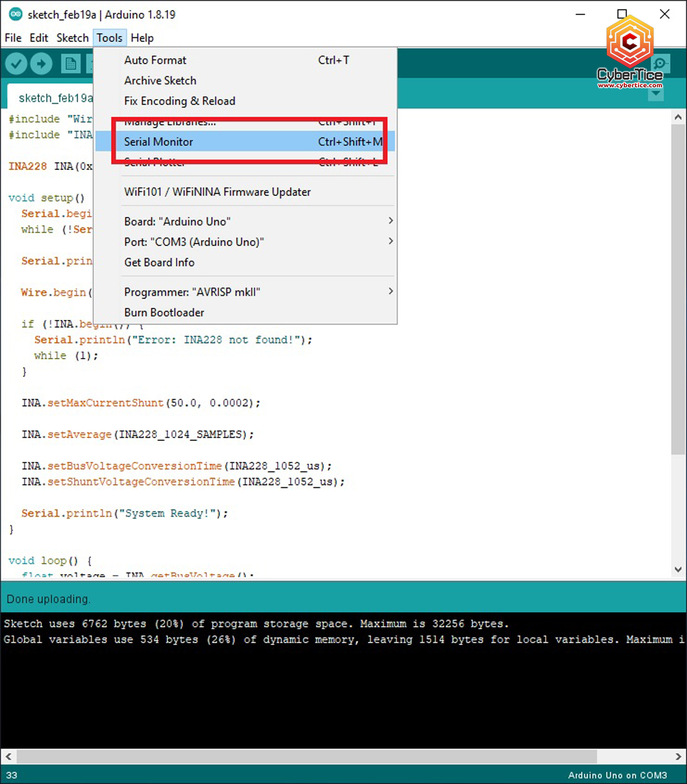Choose Burn Bootloader entry

[245, 313]
